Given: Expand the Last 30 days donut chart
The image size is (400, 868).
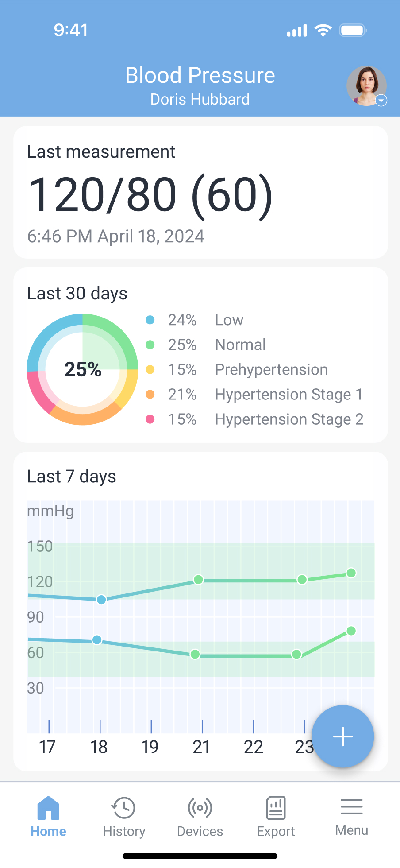Looking at the screenshot, I should pyautogui.click(x=83, y=369).
